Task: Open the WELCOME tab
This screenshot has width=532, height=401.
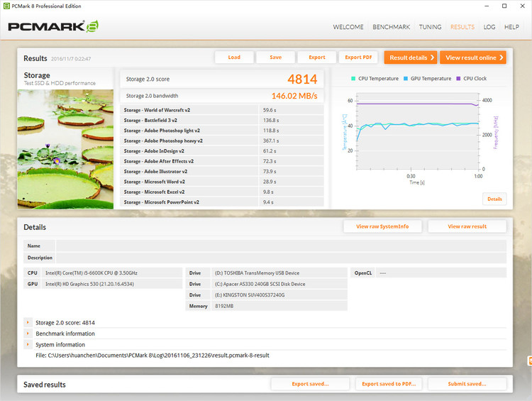Action: [x=348, y=27]
